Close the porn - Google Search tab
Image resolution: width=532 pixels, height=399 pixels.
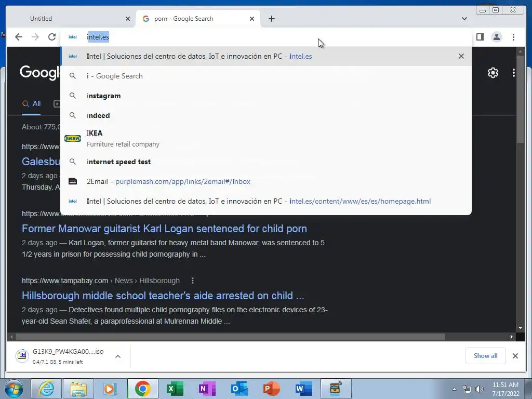click(252, 19)
